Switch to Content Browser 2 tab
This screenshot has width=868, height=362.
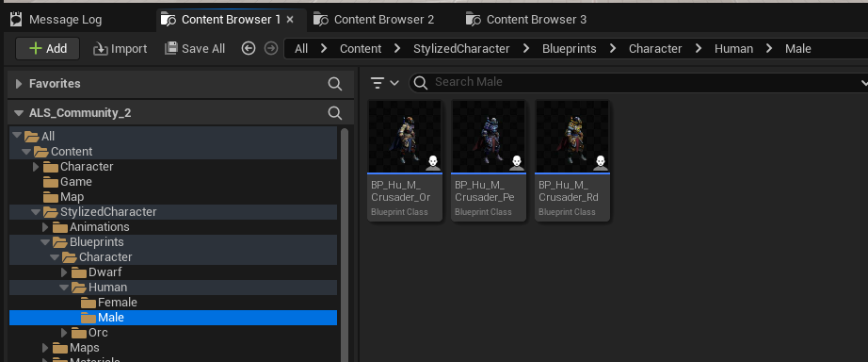374,20
